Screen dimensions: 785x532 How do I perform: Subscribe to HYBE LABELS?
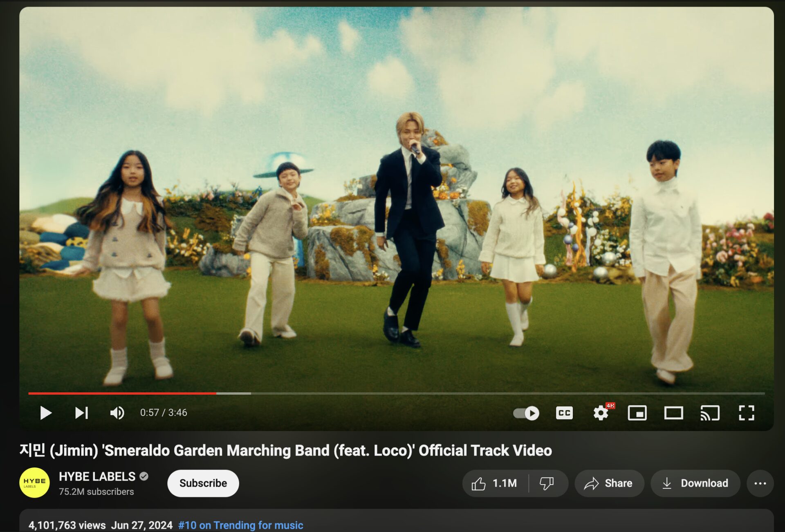[203, 483]
